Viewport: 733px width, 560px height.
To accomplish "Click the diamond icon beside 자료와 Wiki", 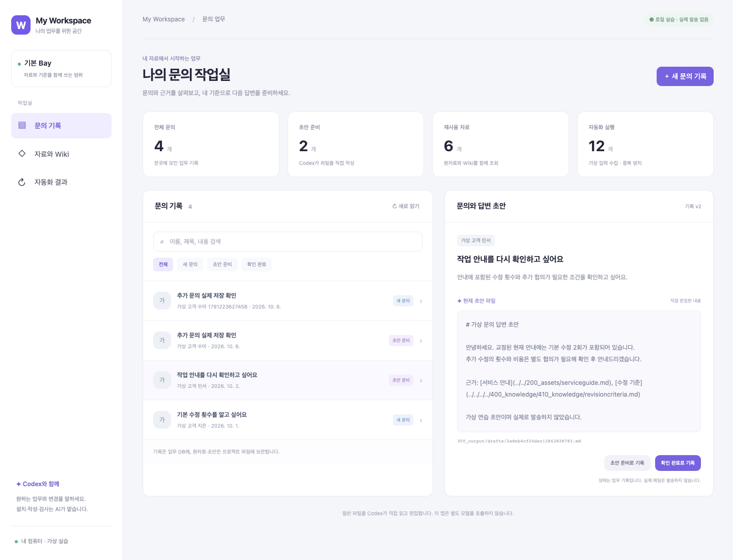I will click(22, 153).
